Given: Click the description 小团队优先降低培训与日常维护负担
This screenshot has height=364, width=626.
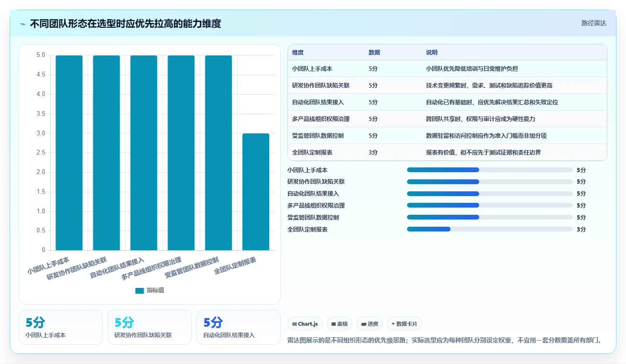Looking at the screenshot, I should tap(472, 69).
